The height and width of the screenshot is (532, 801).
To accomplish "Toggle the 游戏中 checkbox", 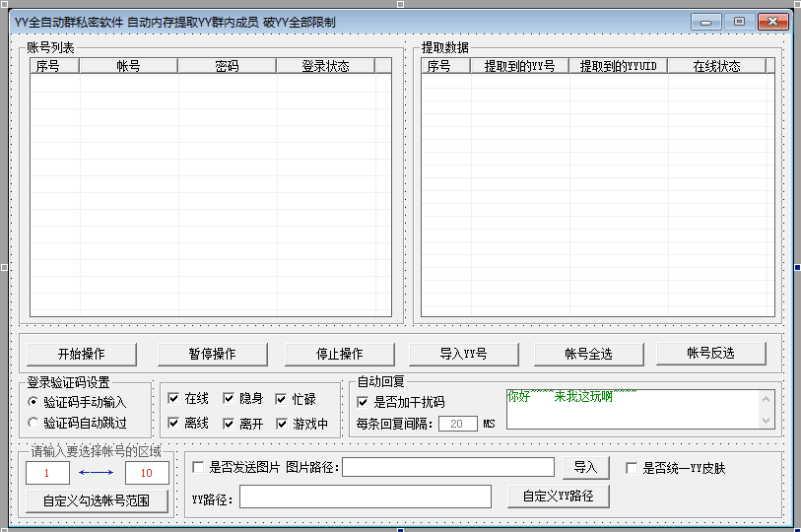I will (x=282, y=424).
